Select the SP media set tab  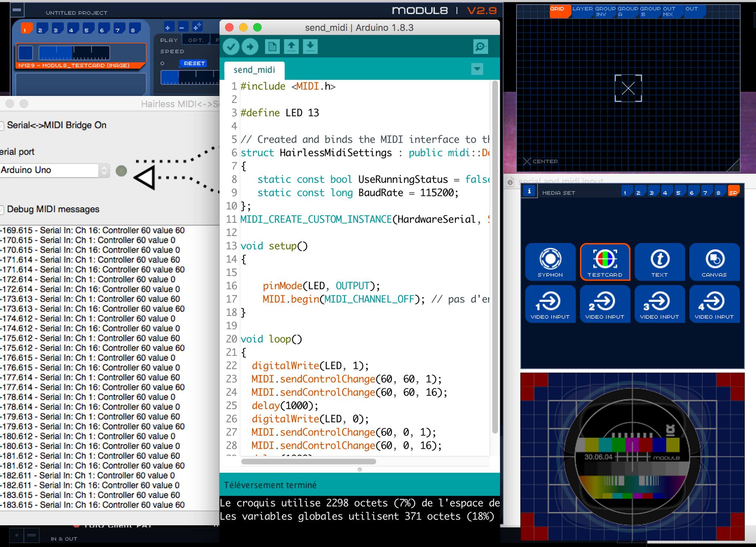tap(733, 191)
